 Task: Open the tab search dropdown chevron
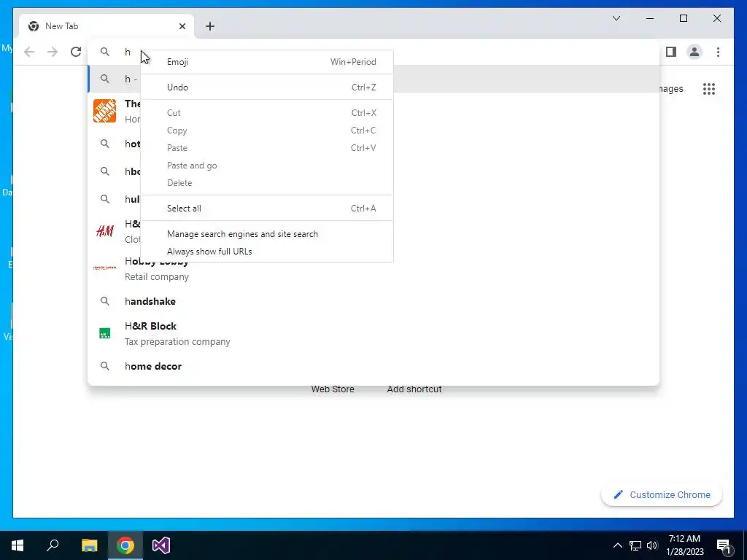(616, 18)
